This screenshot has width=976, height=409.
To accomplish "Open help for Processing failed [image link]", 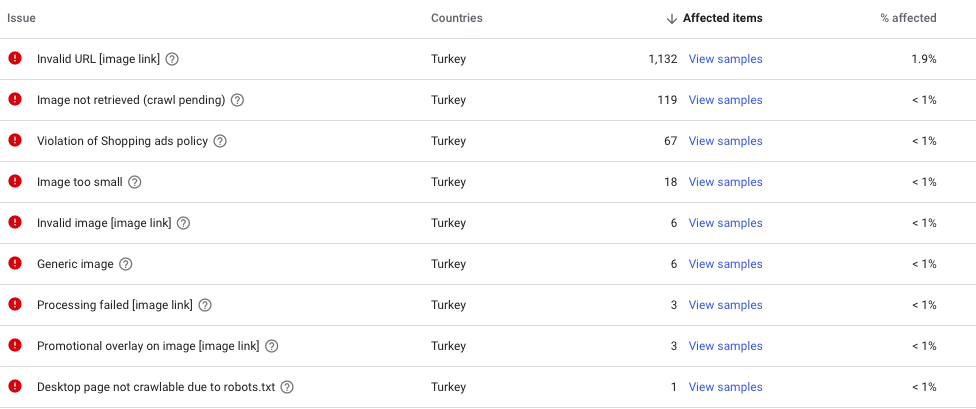I will (x=205, y=305).
